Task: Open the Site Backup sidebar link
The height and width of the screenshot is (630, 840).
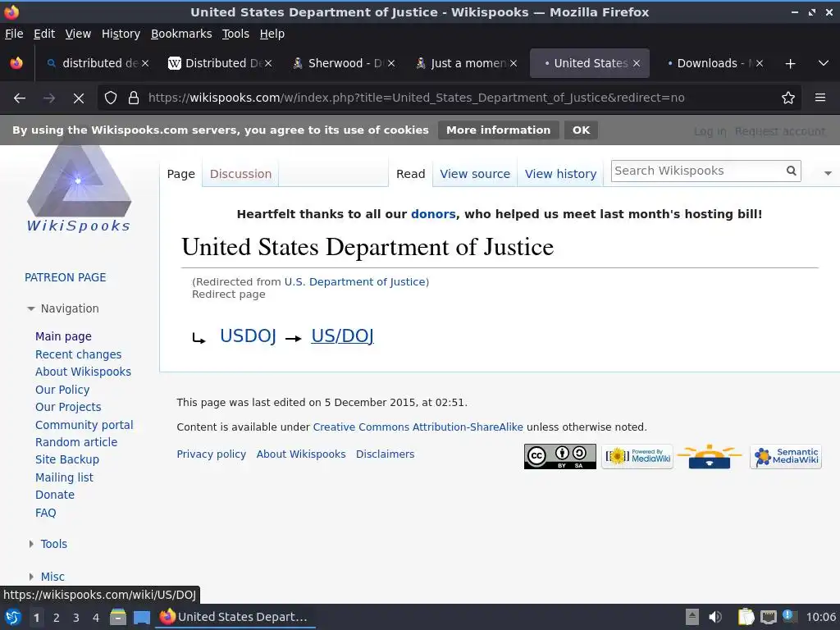Action: click(x=67, y=459)
